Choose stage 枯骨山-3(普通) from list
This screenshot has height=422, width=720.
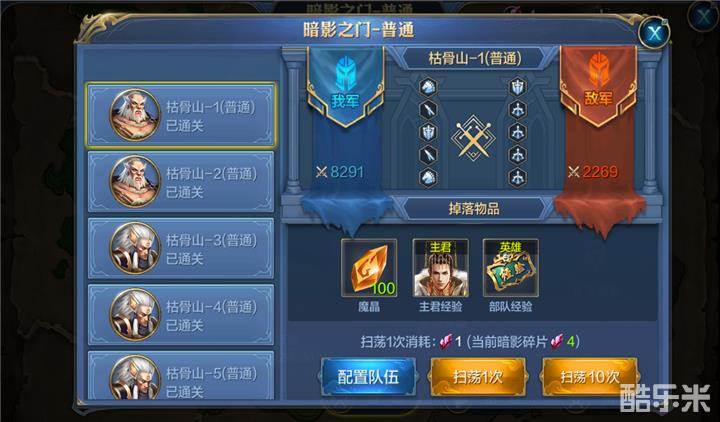(181, 248)
